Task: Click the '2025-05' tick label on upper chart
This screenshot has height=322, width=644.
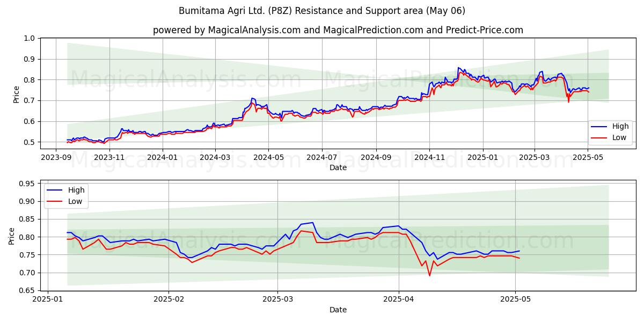Action: (x=588, y=158)
